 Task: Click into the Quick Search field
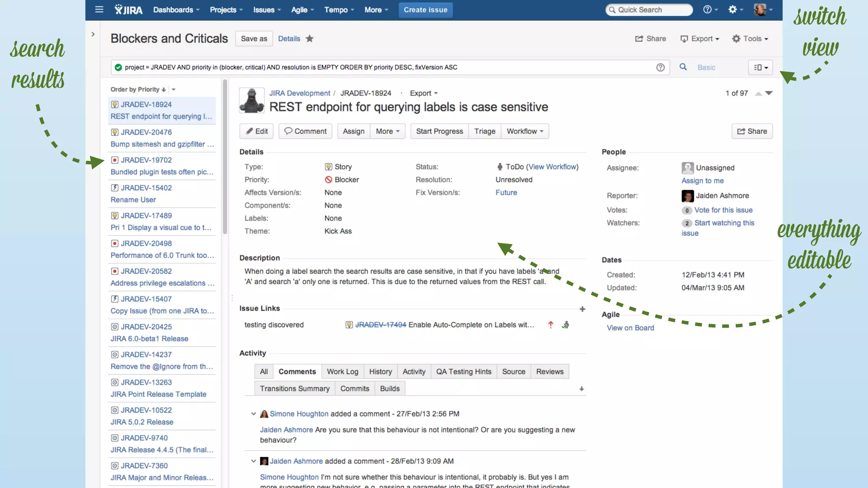point(649,10)
